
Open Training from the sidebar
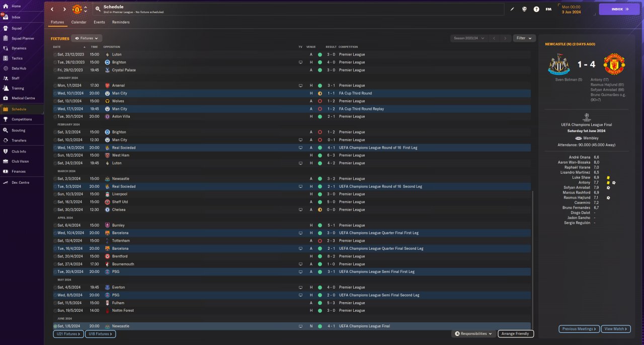coord(18,88)
